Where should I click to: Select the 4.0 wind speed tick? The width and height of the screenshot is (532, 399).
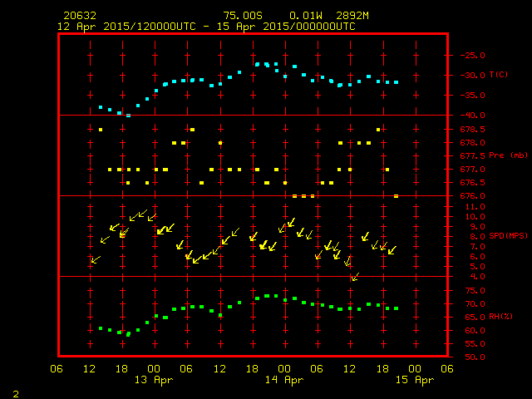[x=478, y=277]
